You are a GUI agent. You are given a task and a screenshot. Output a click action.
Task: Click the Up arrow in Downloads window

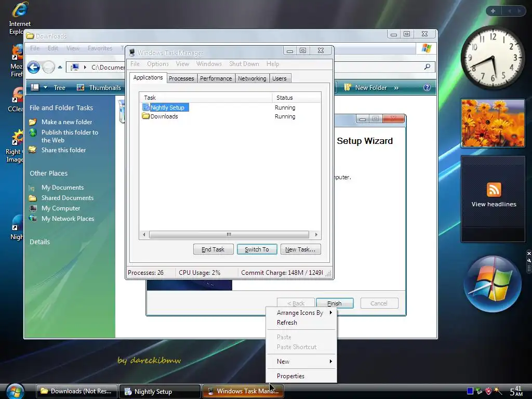coord(60,67)
